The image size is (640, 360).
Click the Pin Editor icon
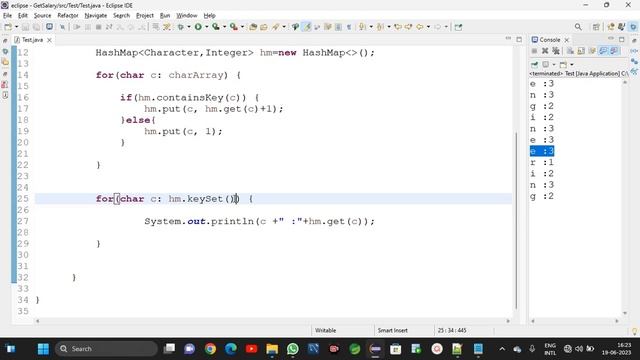coord(458,27)
